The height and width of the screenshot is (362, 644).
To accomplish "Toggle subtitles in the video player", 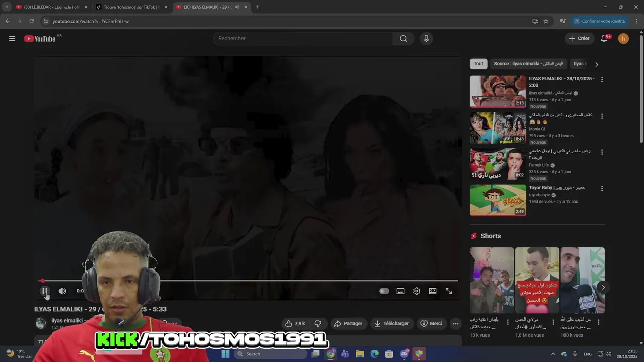I will click(400, 291).
